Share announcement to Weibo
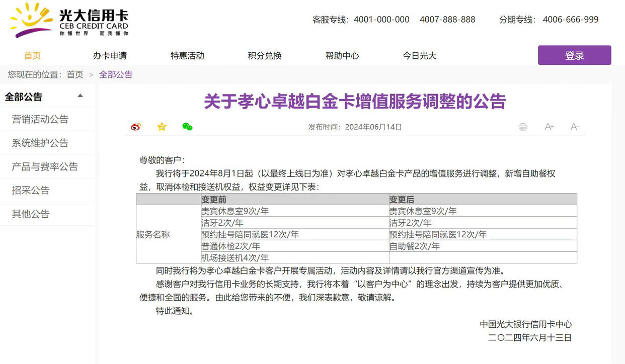Viewport: 625px width, 364px height. pyautogui.click(x=135, y=127)
